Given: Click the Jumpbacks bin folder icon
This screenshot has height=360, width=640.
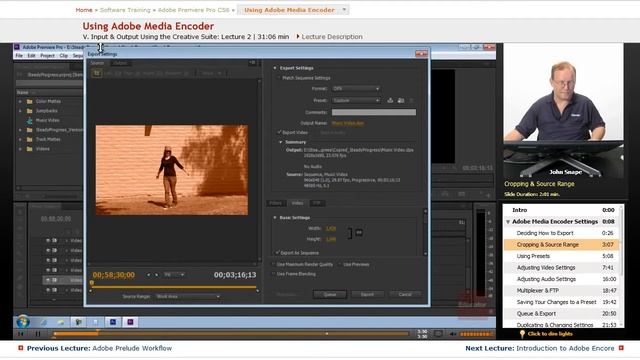Looking at the screenshot, I should pos(29,111).
